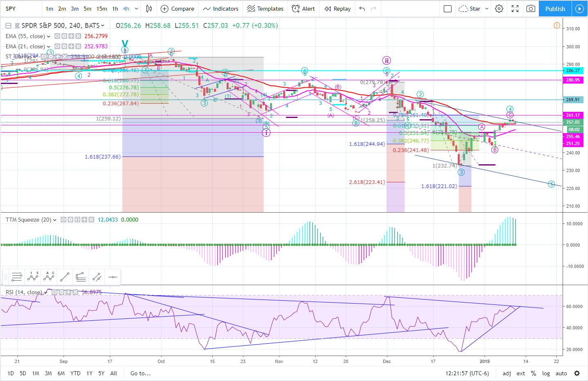Enter fullscreen mode with the expand icon
Screen dimensions: 588x381
point(515,9)
